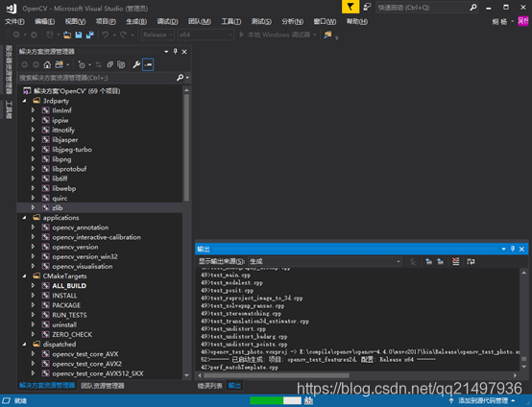The height and width of the screenshot is (407, 532).
Task: Open Properties wrench icon in Solution Explorer
Action: pos(136,64)
